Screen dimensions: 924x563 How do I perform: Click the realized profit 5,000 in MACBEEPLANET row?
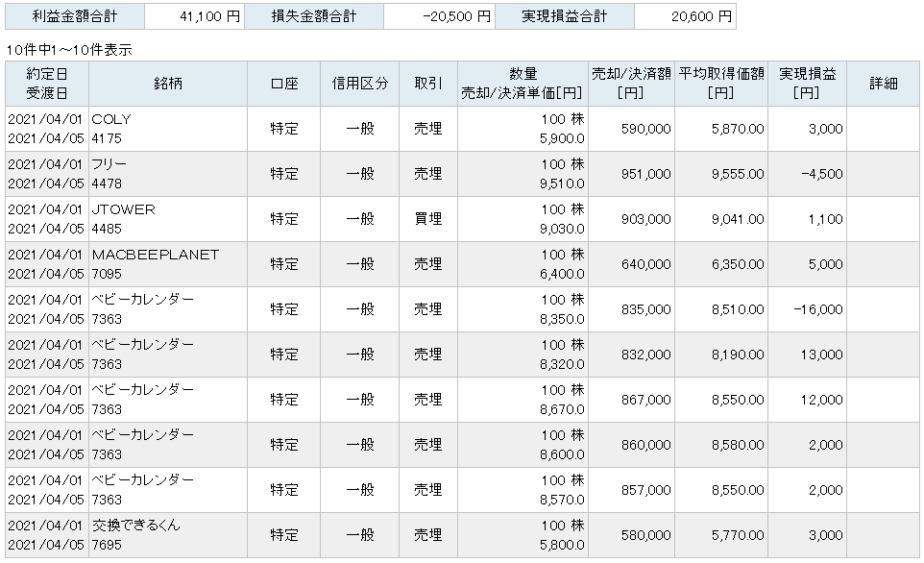click(825, 264)
